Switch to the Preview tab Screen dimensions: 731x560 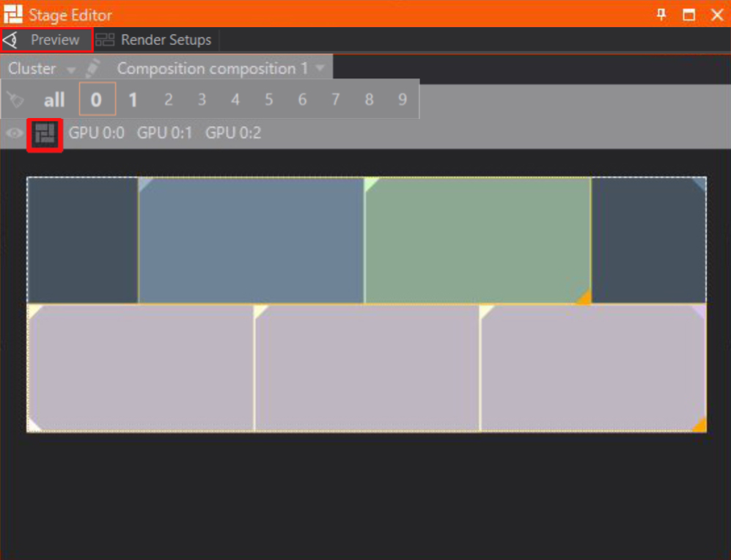tap(47, 40)
